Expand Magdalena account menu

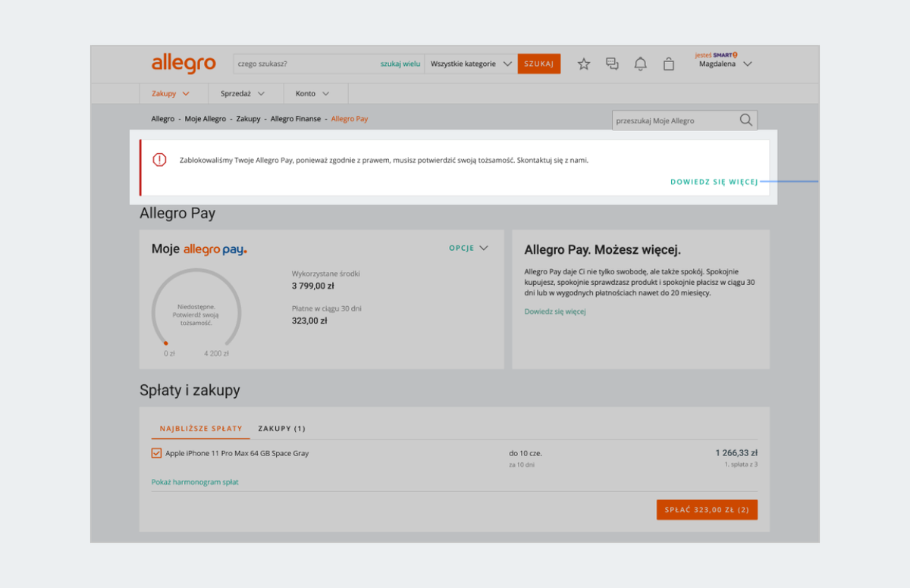click(x=726, y=64)
